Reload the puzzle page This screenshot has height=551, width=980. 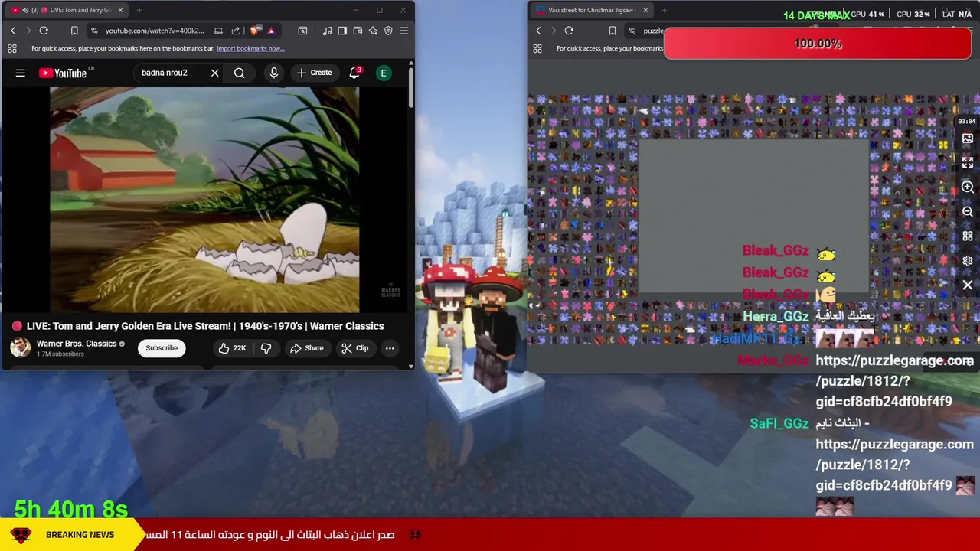pyautogui.click(x=569, y=31)
